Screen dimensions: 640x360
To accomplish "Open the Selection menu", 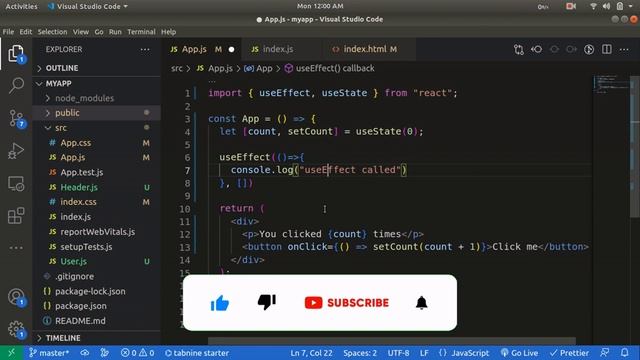I will (x=52, y=32).
